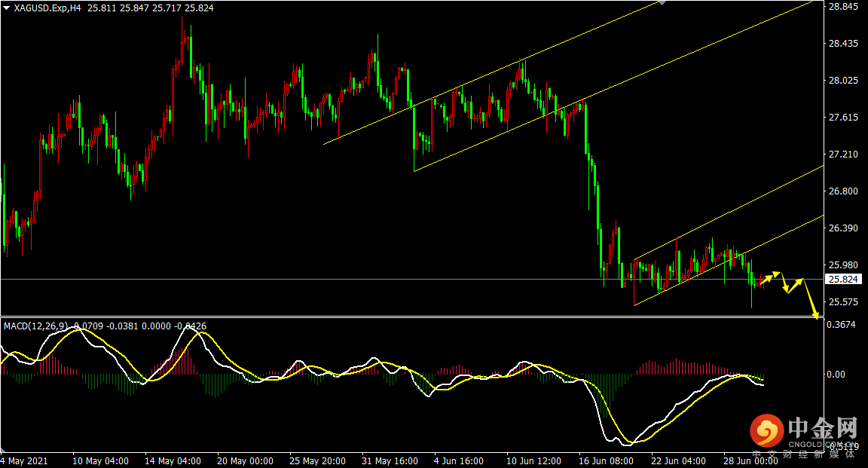The width and height of the screenshot is (868, 468).
Task: Click the 0.3674 MACD scale label
Action: point(841,325)
